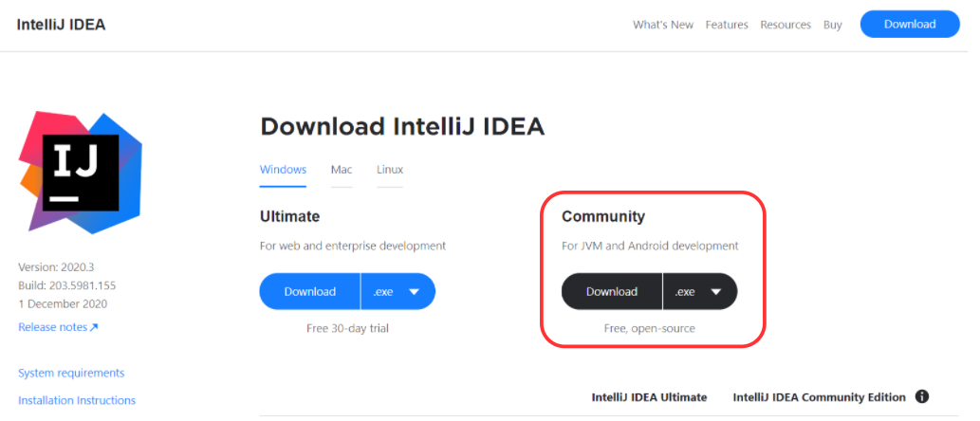Open the Community .exe format dropdown
Screen dimensions: 980x421
(x=699, y=292)
